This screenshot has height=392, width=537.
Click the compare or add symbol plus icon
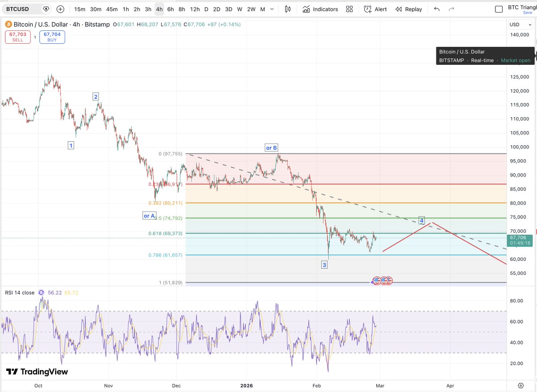(60, 9)
